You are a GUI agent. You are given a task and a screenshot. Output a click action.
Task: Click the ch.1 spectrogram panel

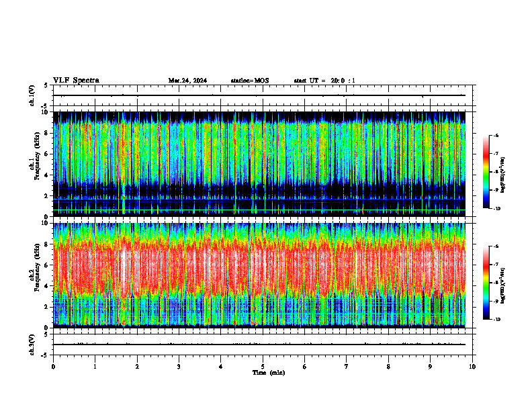(x=259, y=164)
